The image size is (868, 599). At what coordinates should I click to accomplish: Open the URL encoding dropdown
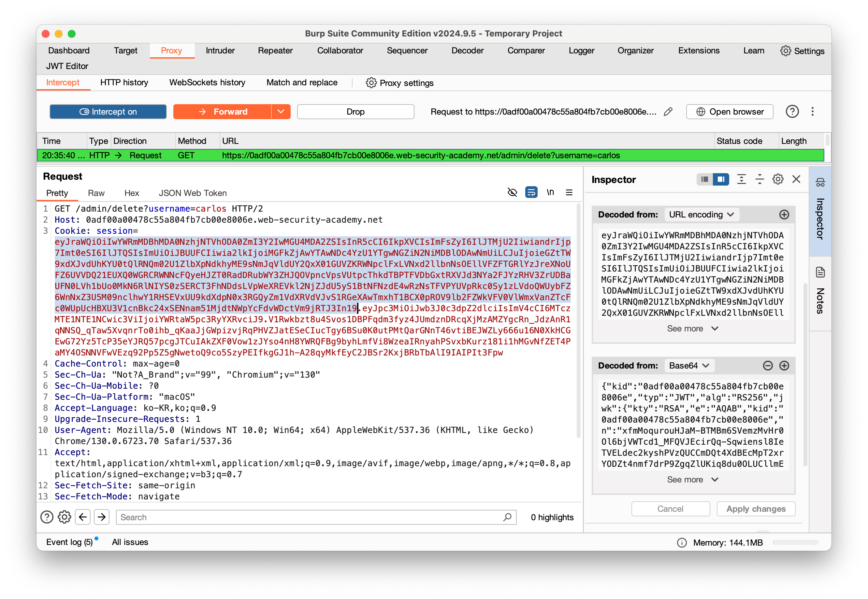tap(701, 215)
